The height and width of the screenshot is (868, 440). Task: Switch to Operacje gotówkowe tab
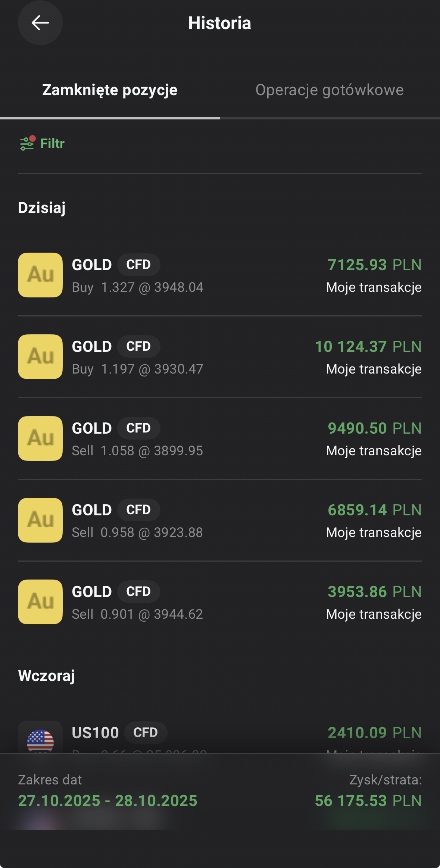[x=330, y=90]
